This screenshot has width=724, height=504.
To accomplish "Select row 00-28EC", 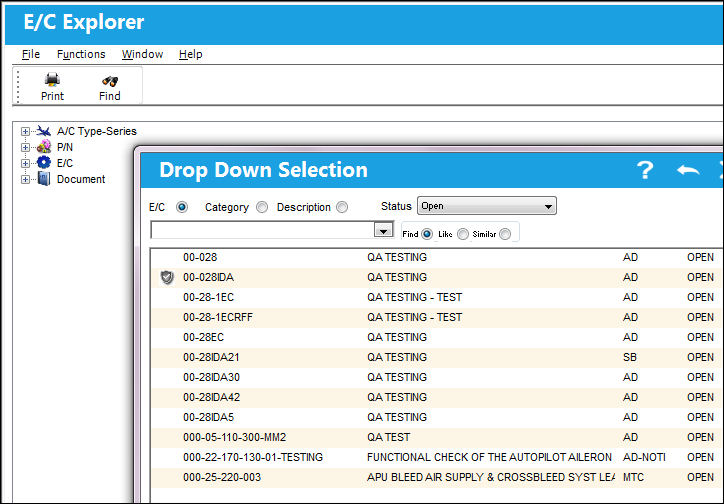I will click(437, 337).
